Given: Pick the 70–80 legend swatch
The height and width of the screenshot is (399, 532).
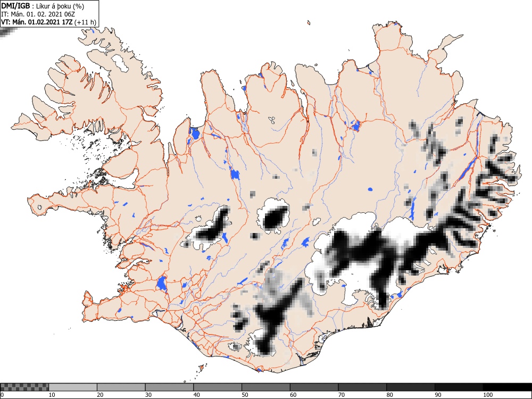Looking at the screenshot, I should click(362, 387).
